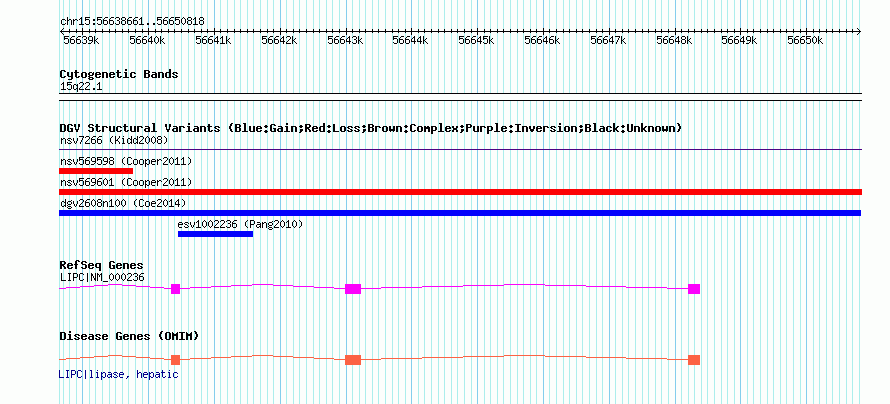This screenshot has width=890, height=404.
Task: Click the chr15:56638661..56650818 coordinates label
Action: [132, 22]
